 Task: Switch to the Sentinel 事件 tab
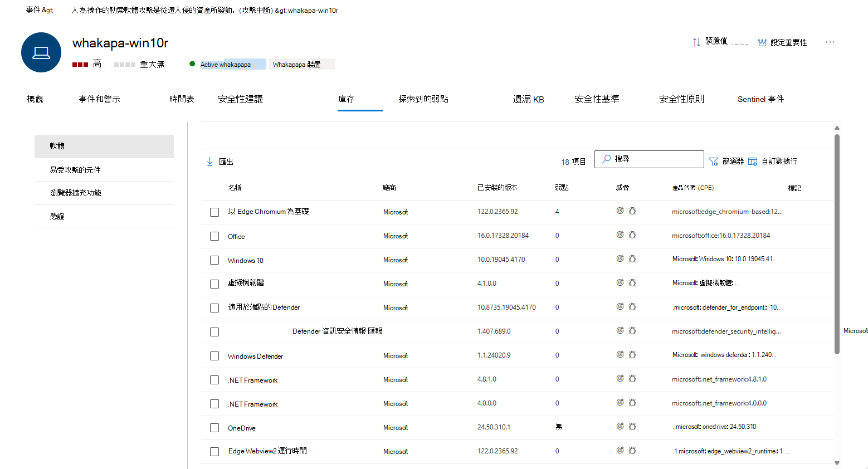pos(761,99)
